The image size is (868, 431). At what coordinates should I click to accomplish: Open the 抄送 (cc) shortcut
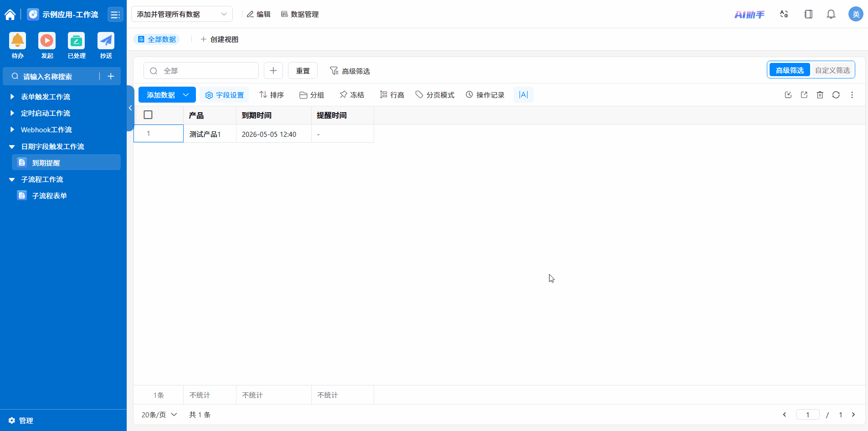click(x=106, y=46)
